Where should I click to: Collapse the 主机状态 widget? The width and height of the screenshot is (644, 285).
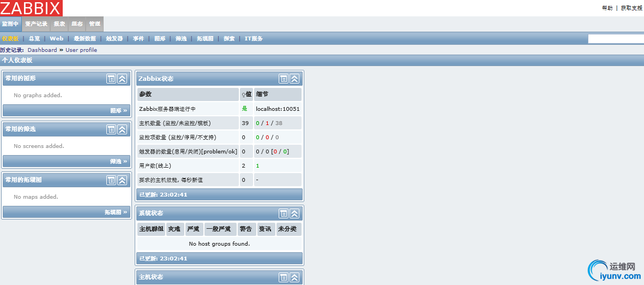click(294, 277)
